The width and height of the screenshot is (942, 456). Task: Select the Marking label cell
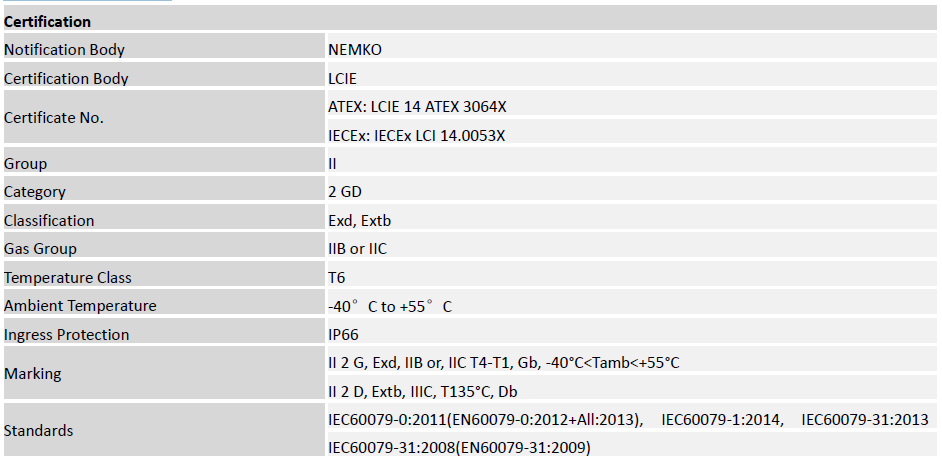pos(33,374)
